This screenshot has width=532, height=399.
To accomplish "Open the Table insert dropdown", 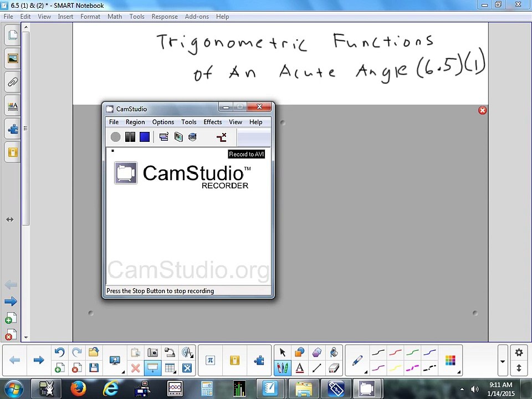I will pos(170,368).
